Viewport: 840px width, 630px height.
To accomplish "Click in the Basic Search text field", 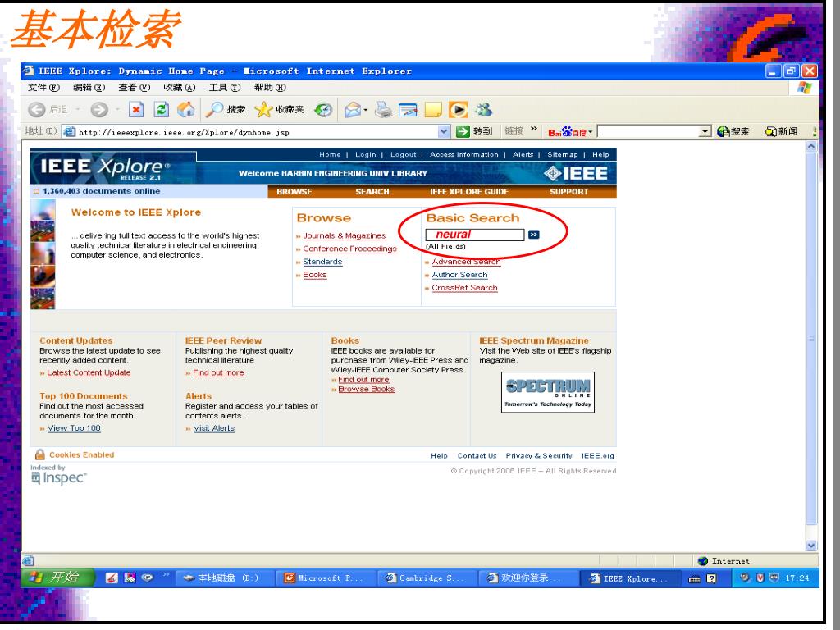I will [475, 235].
